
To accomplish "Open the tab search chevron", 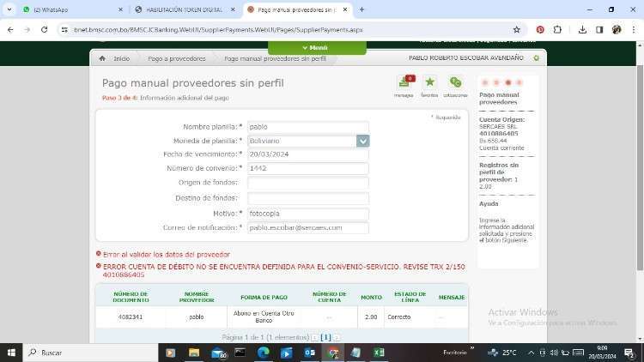I will 9,9.
